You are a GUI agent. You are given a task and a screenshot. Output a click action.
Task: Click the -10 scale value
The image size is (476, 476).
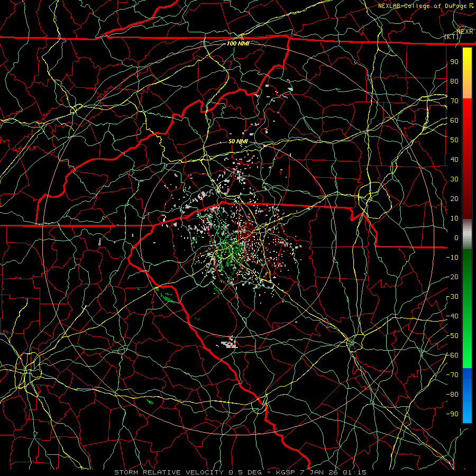(452, 258)
